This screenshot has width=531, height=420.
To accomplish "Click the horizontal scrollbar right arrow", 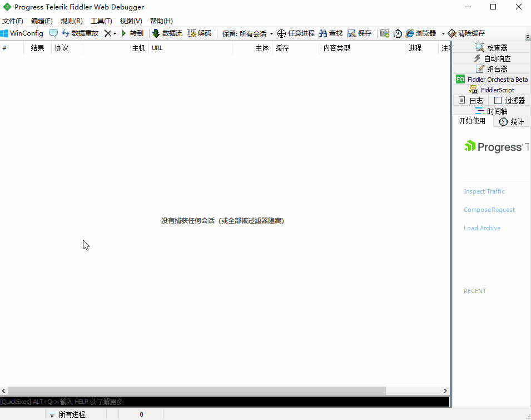I will click(x=445, y=391).
